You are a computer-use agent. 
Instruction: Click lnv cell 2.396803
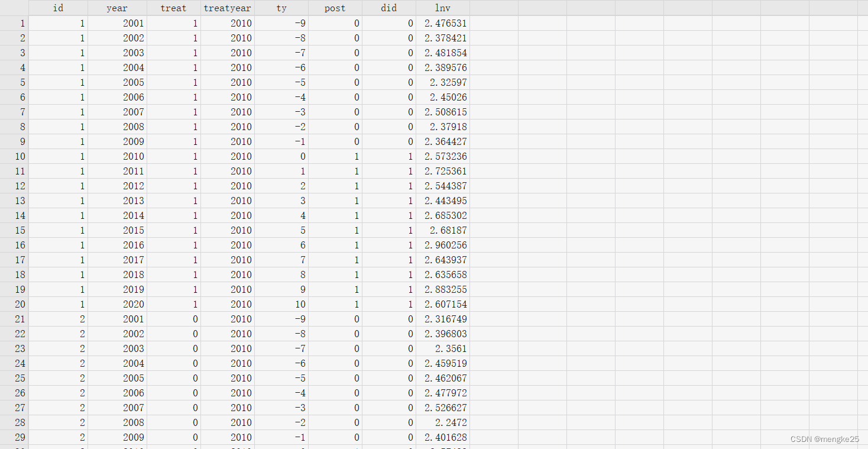tap(443, 334)
